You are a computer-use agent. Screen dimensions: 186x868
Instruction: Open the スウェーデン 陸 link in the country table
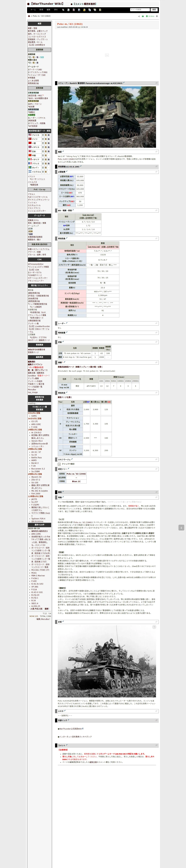coord(46,168)
